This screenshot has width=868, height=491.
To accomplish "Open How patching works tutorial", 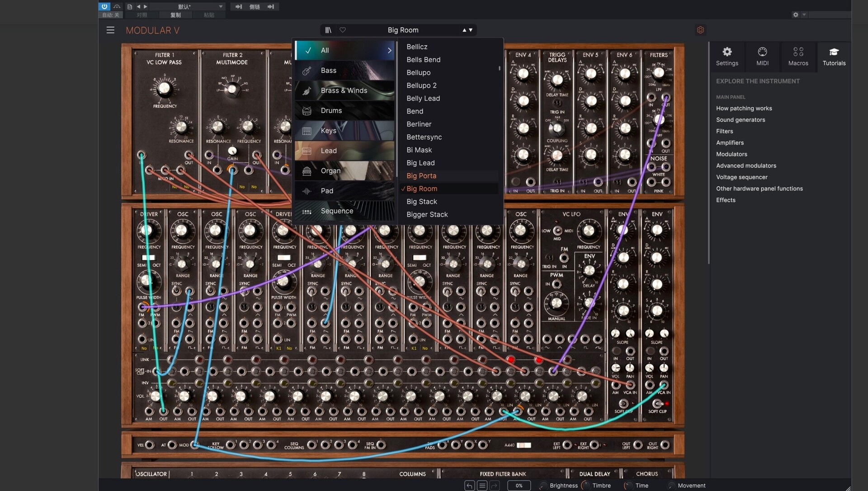I will [x=744, y=109].
